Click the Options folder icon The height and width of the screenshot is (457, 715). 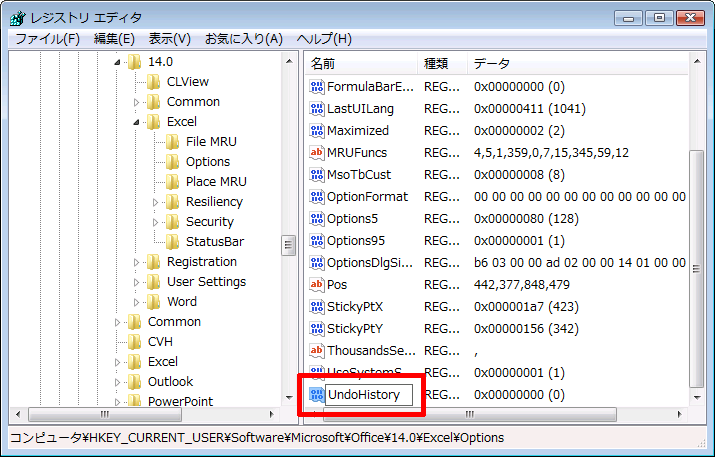pyautogui.click(x=172, y=162)
